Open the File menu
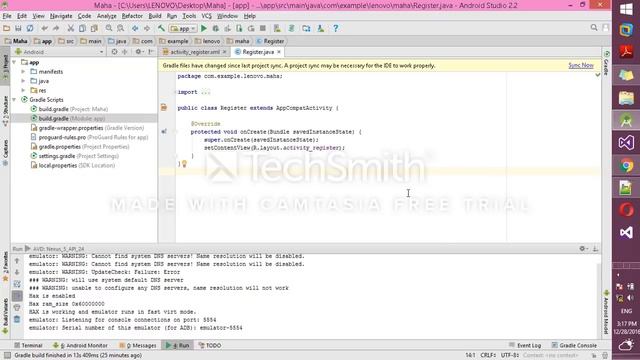640x360 pixels. click(7, 16)
